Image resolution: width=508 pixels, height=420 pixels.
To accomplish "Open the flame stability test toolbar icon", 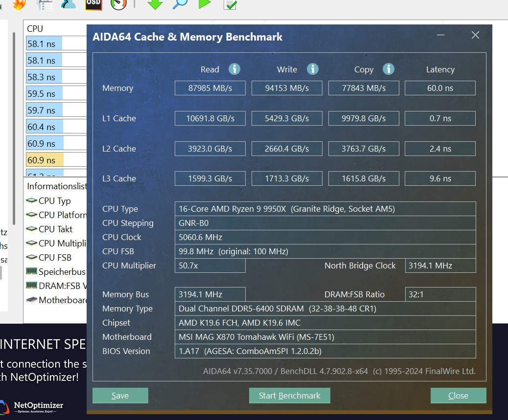I will click(19, 4).
